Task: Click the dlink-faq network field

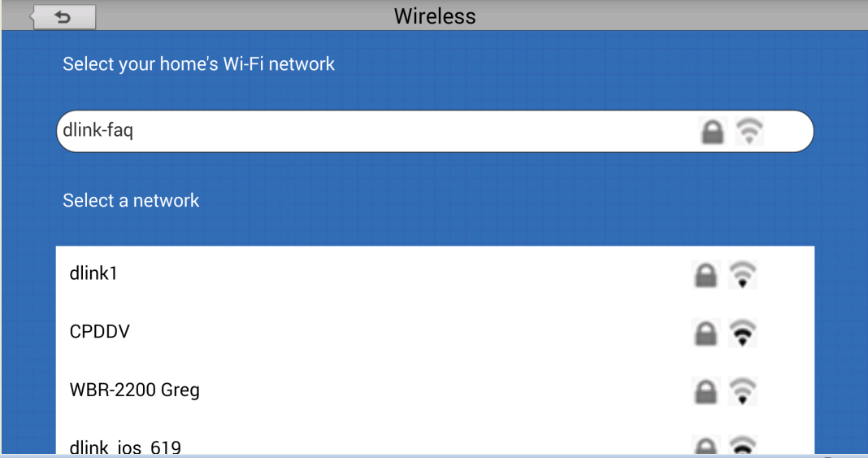Action: click(366, 131)
